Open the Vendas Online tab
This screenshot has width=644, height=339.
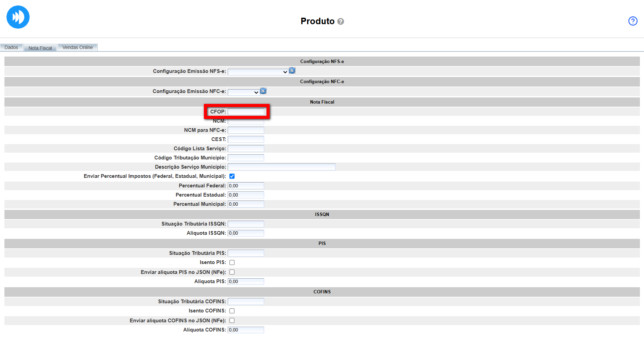tap(78, 47)
